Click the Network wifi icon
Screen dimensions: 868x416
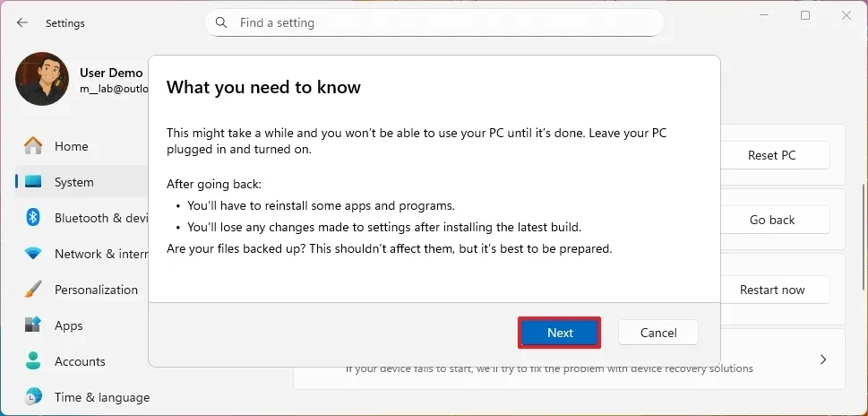point(33,254)
